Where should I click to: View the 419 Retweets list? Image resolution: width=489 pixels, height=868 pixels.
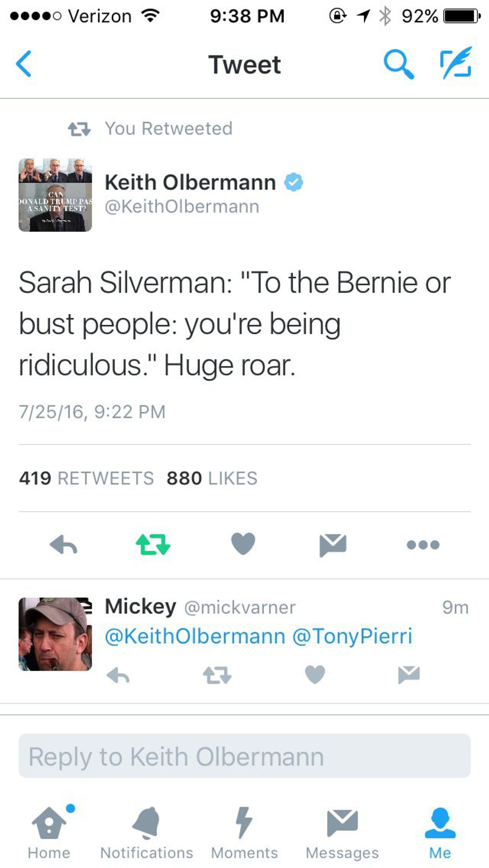click(x=86, y=478)
